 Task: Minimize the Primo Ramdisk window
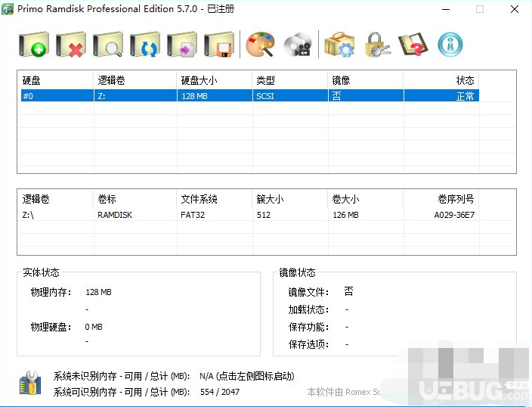pos(446,9)
